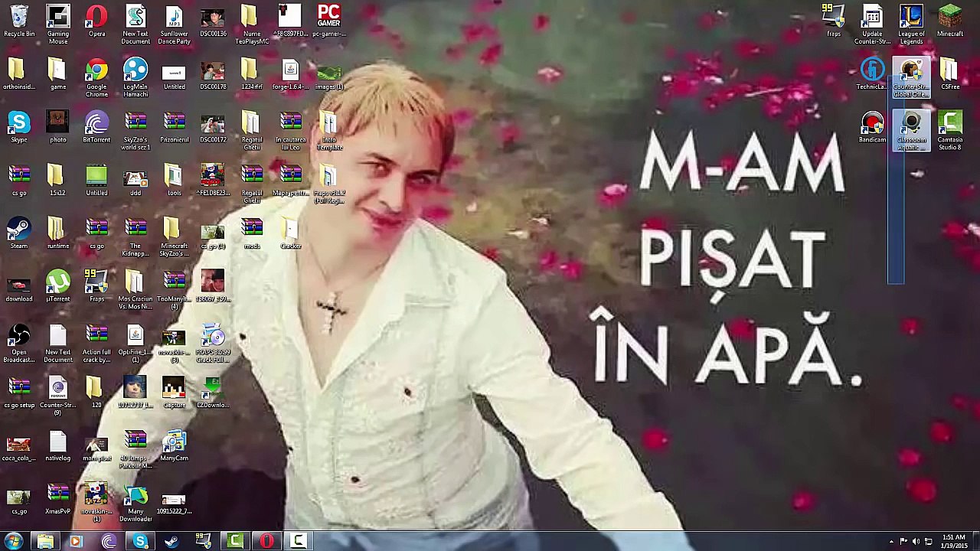Select the nativelog text file
The image size is (980, 551).
pyautogui.click(x=58, y=446)
